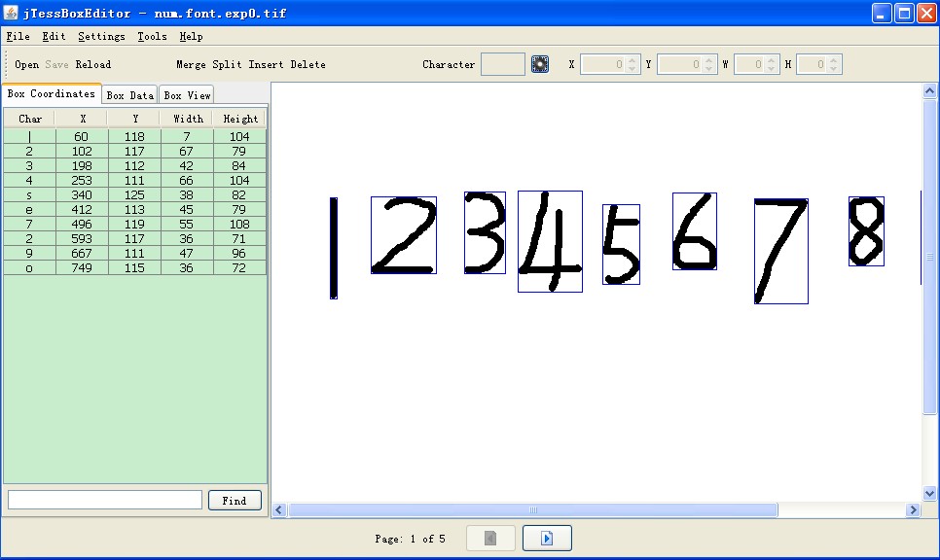
Task: Click Reload in the toolbar
Action: tap(93, 65)
